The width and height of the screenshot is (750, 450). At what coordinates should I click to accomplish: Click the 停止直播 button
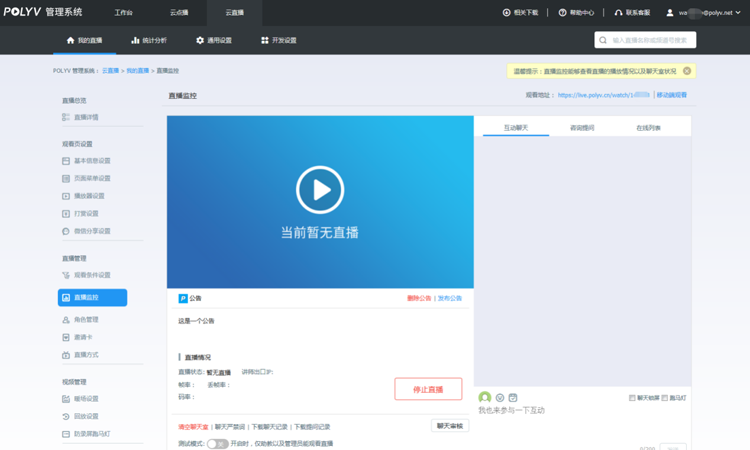click(x=428, y=389)
